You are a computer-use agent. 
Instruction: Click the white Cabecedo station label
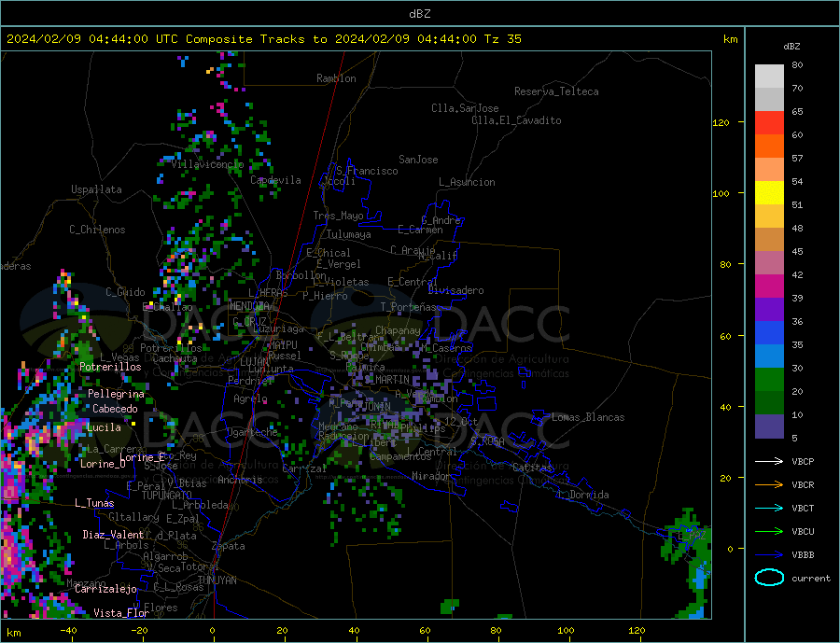[x=115, y=409]
